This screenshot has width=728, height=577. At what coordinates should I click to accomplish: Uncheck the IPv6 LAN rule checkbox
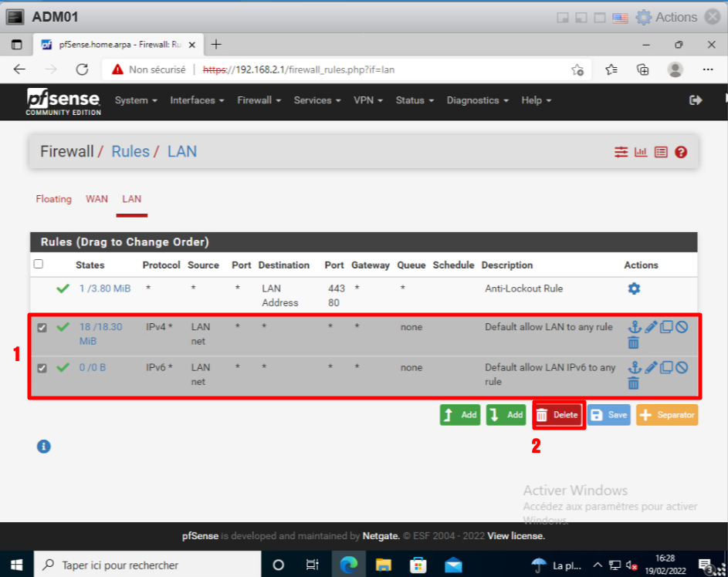tap(42, 369)
